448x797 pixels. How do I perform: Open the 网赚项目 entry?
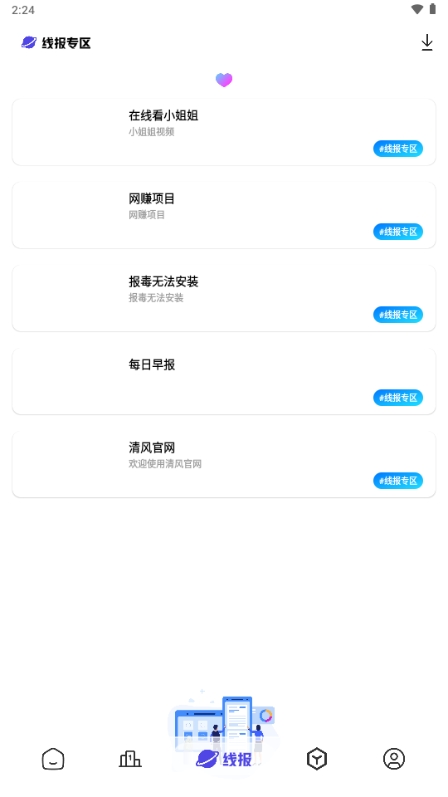point(224,215)
